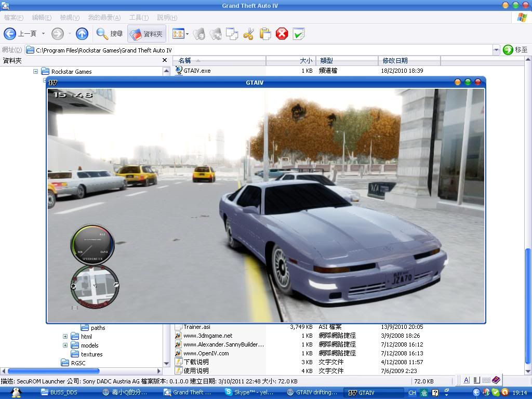
Task: Collapse the Rockstar Games tree node
Action: click(36, 72)
